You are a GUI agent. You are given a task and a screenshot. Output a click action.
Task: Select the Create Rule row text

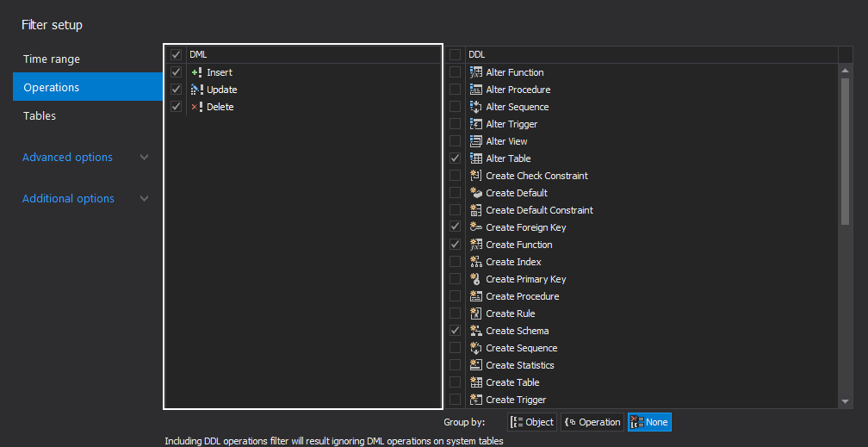tap(511, 314)
